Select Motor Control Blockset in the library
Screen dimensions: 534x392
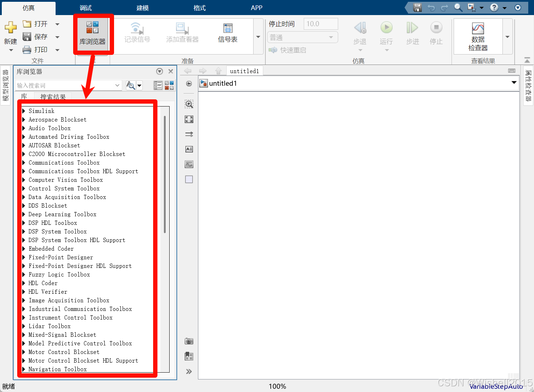point(64,352)
